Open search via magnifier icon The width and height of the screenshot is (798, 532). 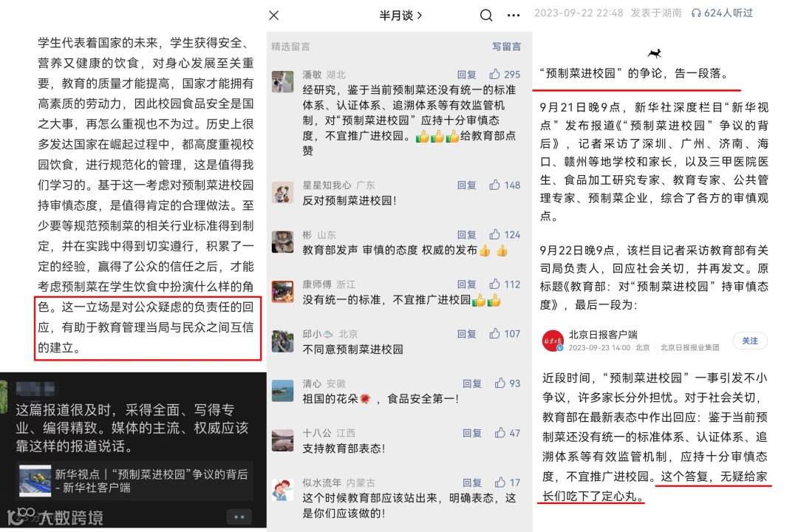pos(486,16)
